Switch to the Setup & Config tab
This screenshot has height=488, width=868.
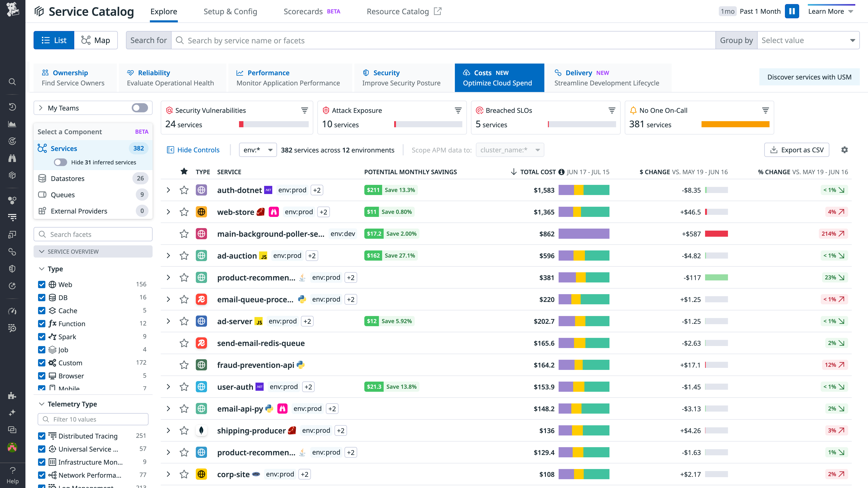230,11
